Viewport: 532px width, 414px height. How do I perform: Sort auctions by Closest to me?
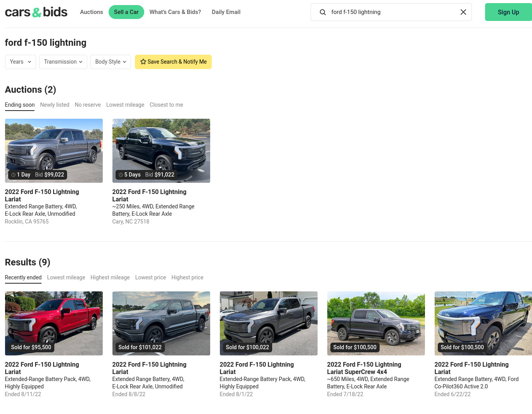[166, 105]
